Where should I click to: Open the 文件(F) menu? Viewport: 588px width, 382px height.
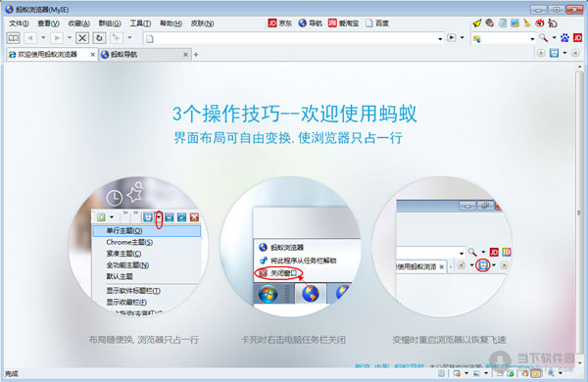[x=19, y=24]
